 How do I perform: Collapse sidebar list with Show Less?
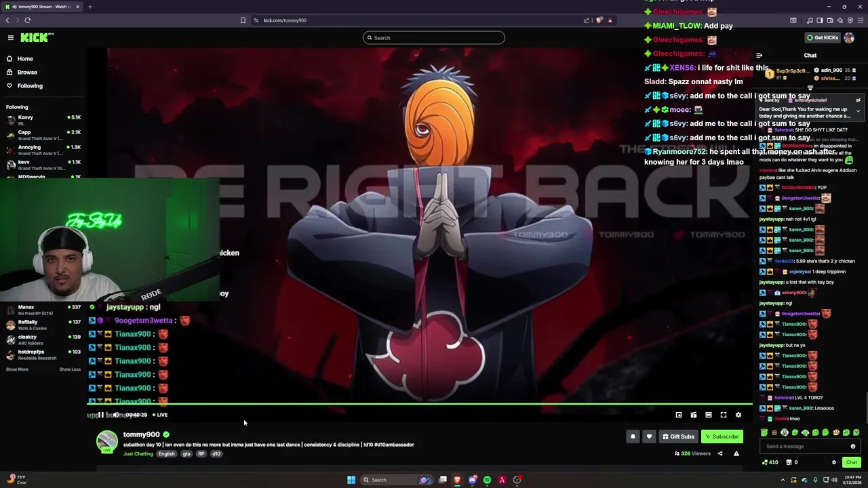70,369
